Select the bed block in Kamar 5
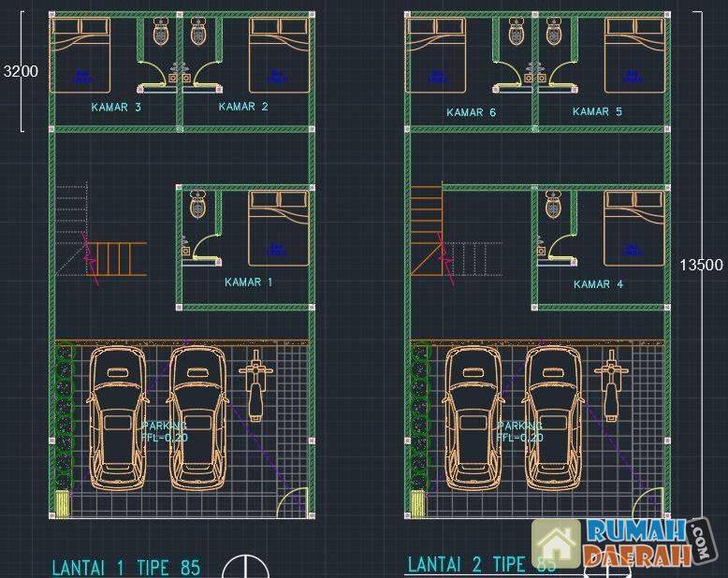Image resolution: width=728 pixels, height=578 pixels. [x=634, y=54]
